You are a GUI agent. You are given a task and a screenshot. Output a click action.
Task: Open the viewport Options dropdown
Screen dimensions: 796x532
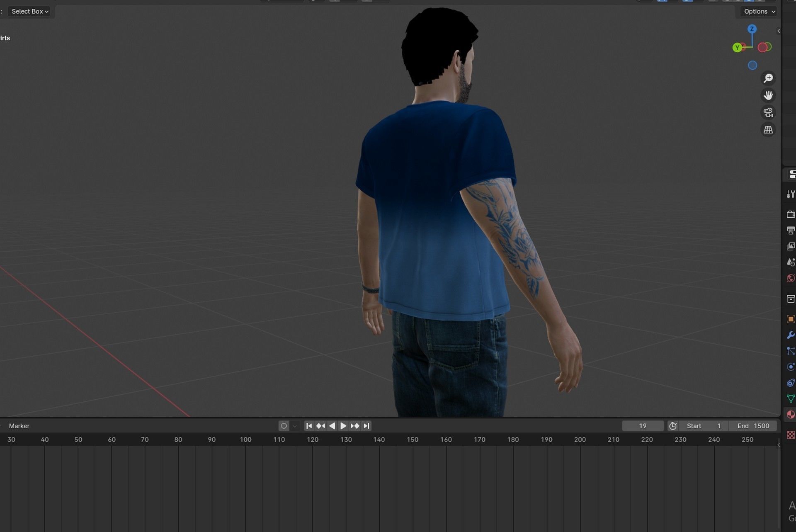click(759, 11)
